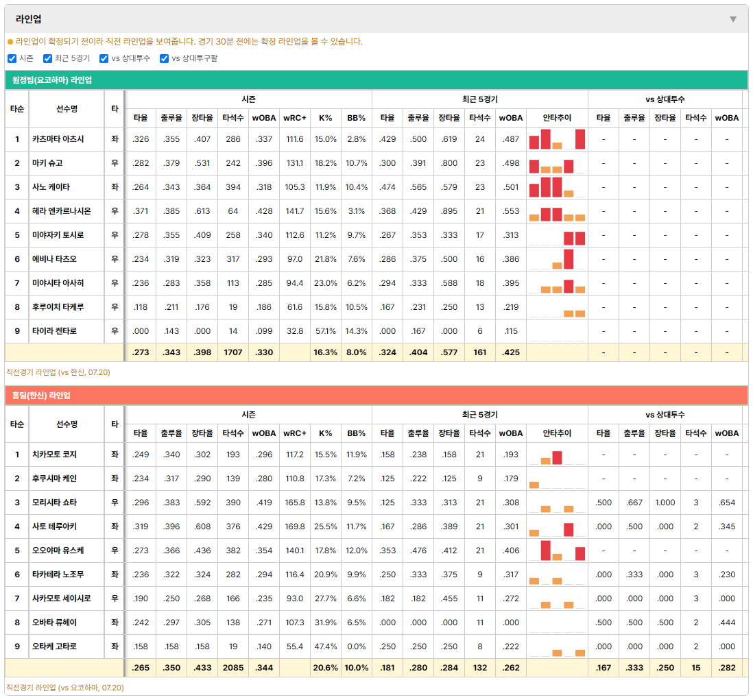Collapse the 라인업 panel arrow
753x700 pixels.
[733, 19]
